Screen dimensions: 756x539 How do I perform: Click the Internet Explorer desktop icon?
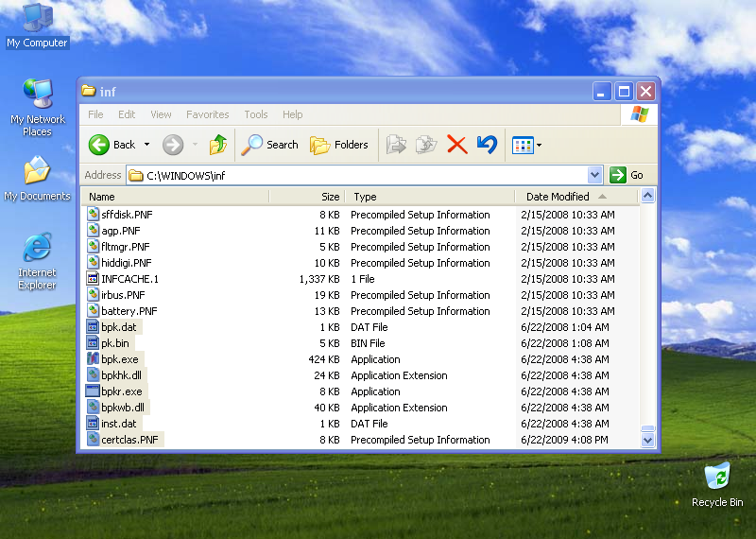tap(37, 247)
